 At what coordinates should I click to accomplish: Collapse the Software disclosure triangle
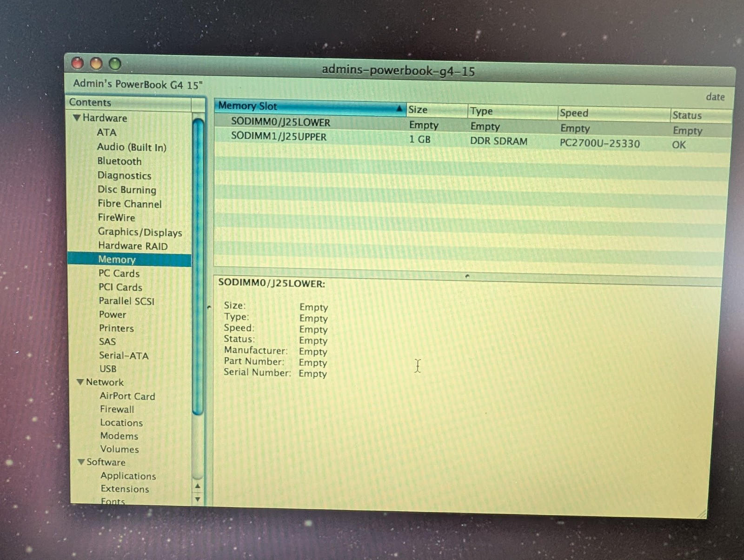81,462
